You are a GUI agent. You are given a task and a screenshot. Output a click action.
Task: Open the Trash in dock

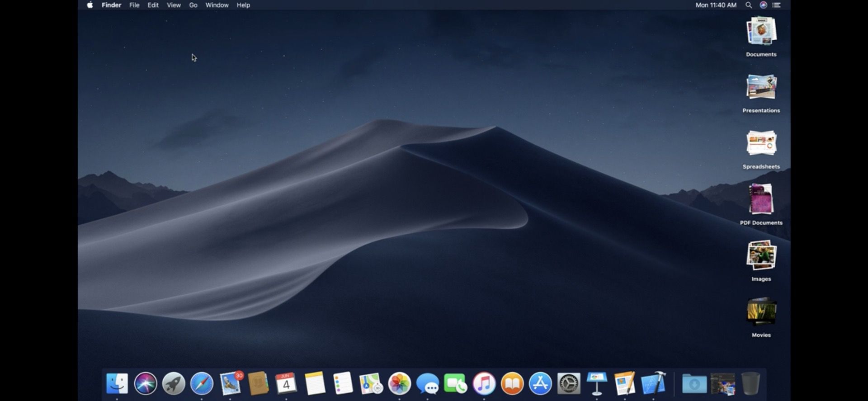point(751,383)
